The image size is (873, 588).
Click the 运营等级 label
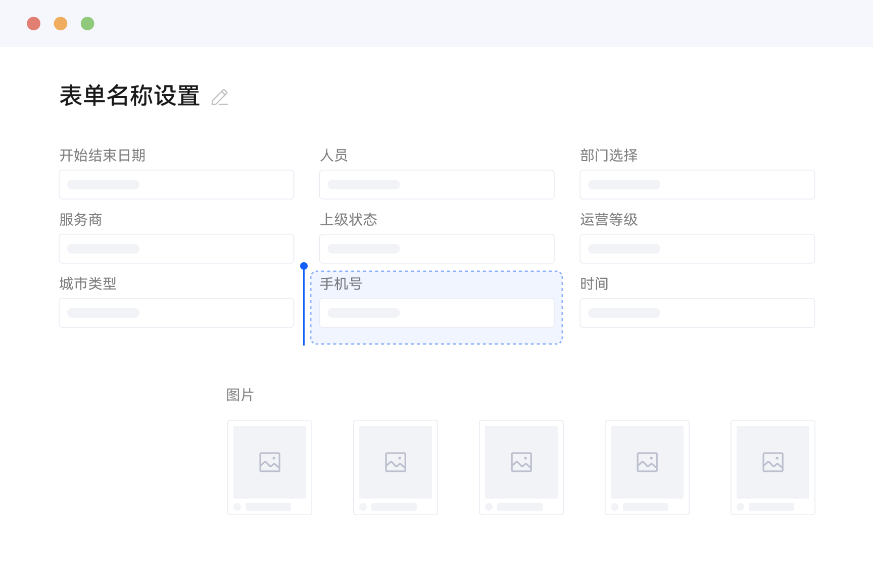(609, 220)
